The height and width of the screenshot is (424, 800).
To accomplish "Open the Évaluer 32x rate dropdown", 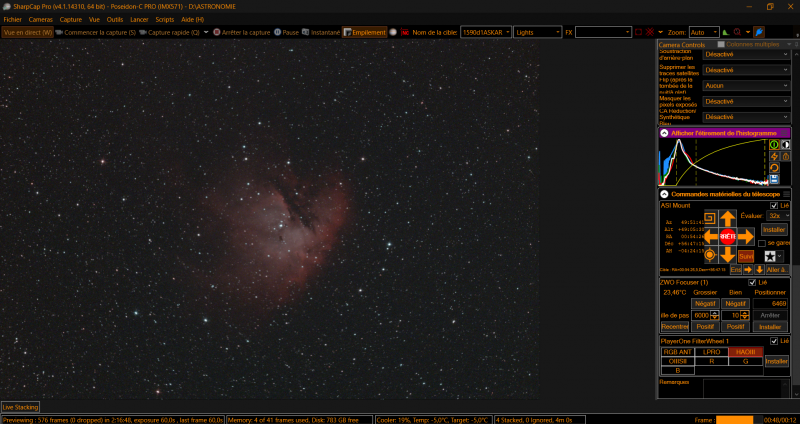I will 779,216.
